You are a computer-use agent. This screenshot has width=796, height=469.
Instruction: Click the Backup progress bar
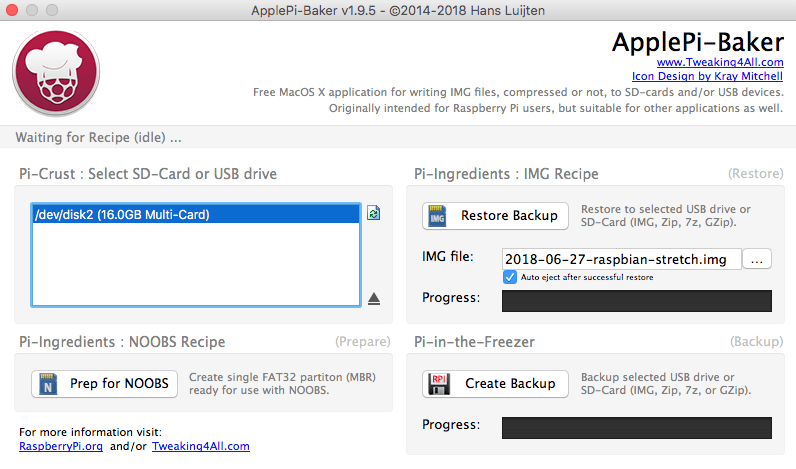636,427
